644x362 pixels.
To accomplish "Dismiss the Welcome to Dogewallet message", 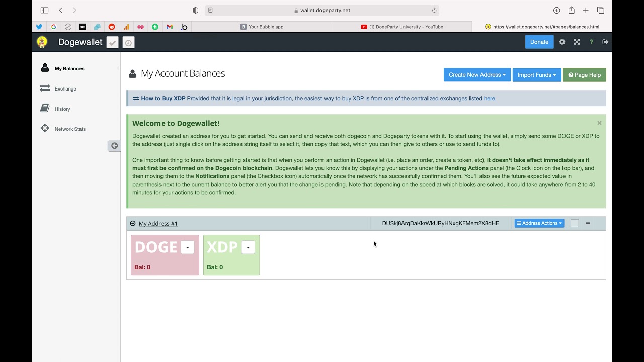I will point(599,123).
